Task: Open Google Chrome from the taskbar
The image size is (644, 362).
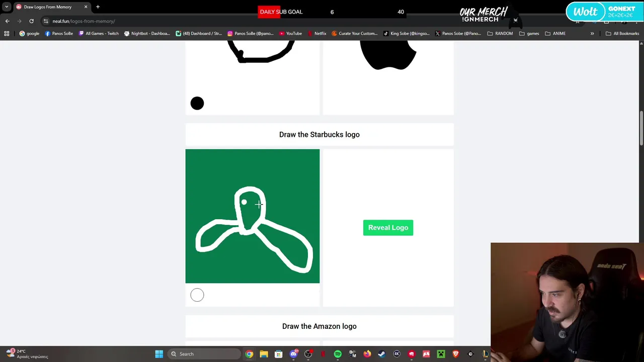Action: pyautogui.click(x=249, y=354)
